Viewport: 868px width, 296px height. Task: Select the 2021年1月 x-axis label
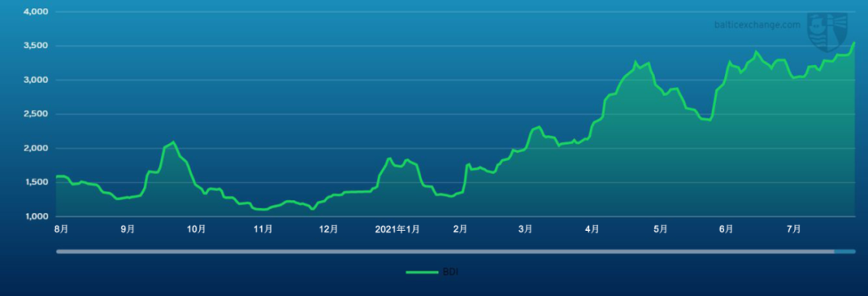click(x=397, y=229)
